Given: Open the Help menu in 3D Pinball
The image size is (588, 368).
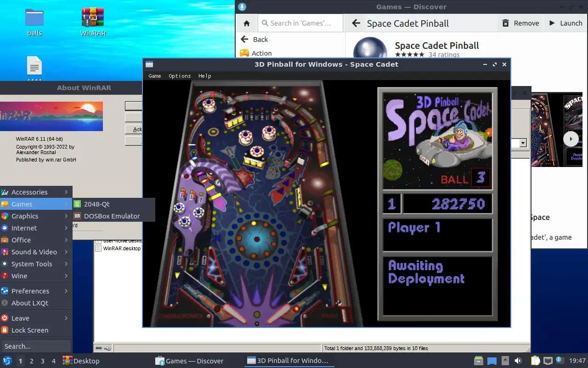Looking at the screenshot, I should [x=205, y=76].
